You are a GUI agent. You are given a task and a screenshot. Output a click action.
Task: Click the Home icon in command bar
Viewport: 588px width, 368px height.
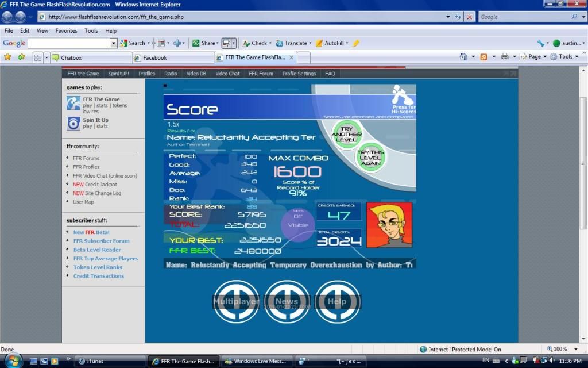pyautogui.click(x=463, y=57)
